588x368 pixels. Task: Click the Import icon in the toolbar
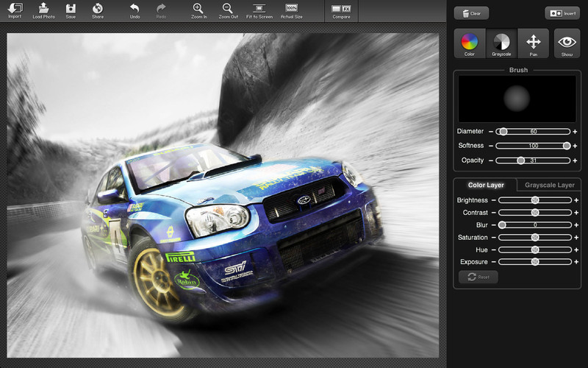pyautogui.click(x=15, y=10)
